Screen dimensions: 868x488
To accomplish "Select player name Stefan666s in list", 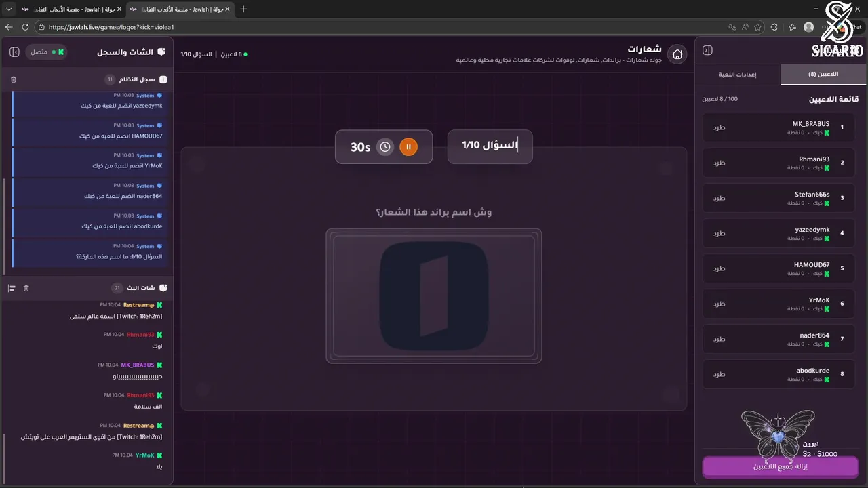I will tap(812, 195).
